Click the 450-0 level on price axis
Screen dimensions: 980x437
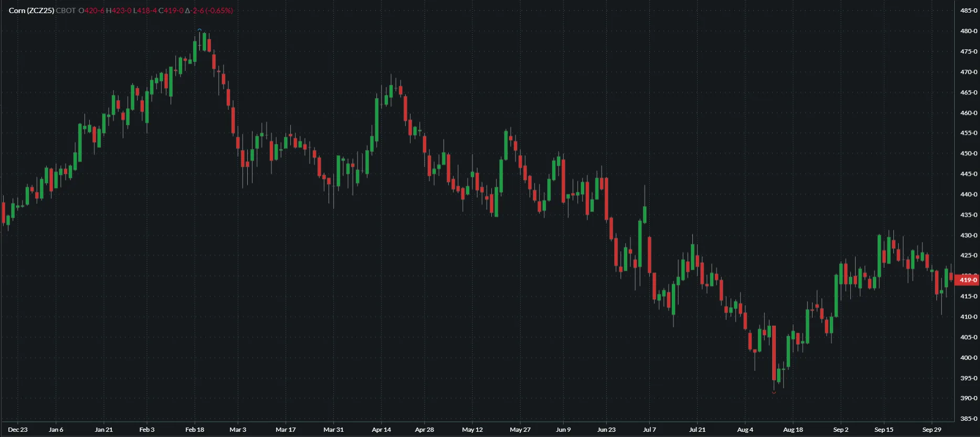(968, 154)
